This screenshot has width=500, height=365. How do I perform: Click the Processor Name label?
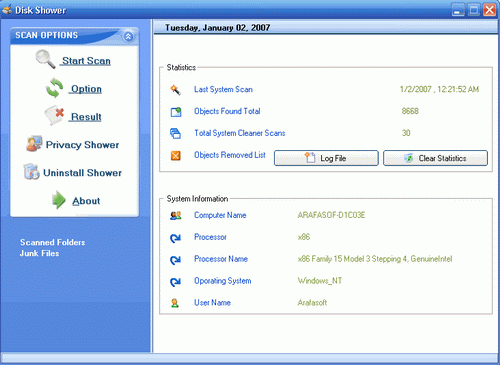tap(221, 259)
